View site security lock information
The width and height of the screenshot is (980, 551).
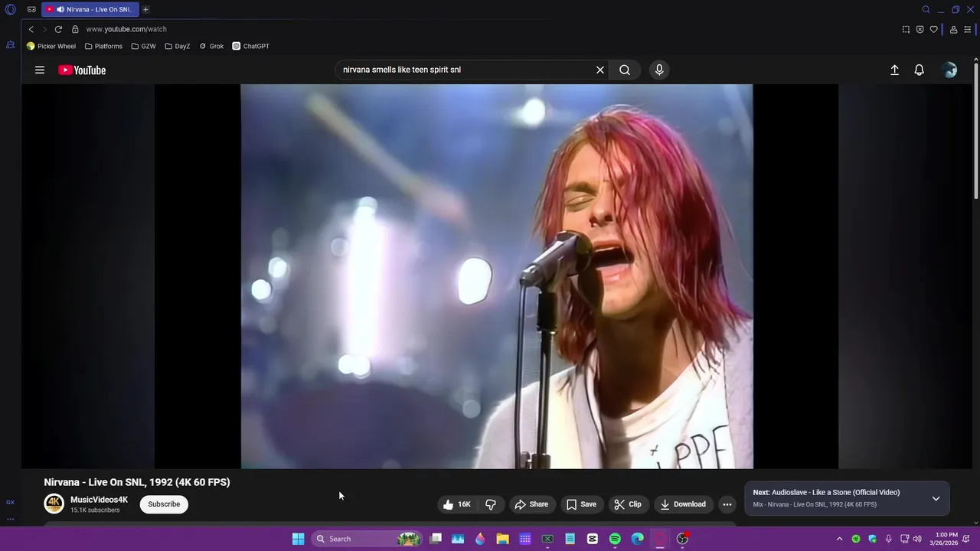point(75,29)
